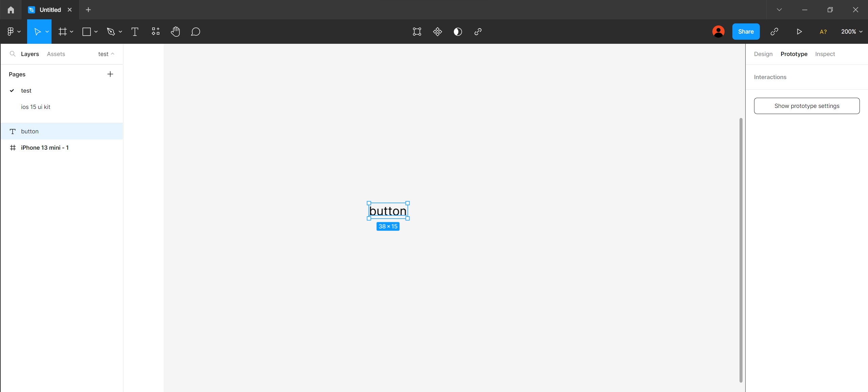868x392 pixels.
Task: Click the Present play button
Action: coord(799,32)
